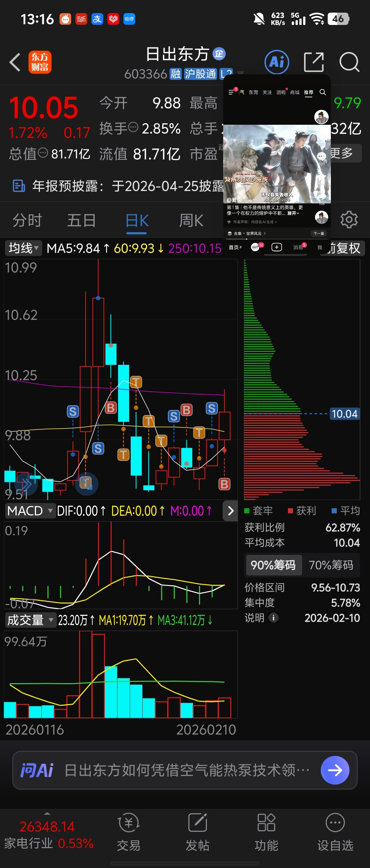This screenshot has width=370, height=868.
Task: Tap the 10.04 average cost marker
Action: pos(344,414)
